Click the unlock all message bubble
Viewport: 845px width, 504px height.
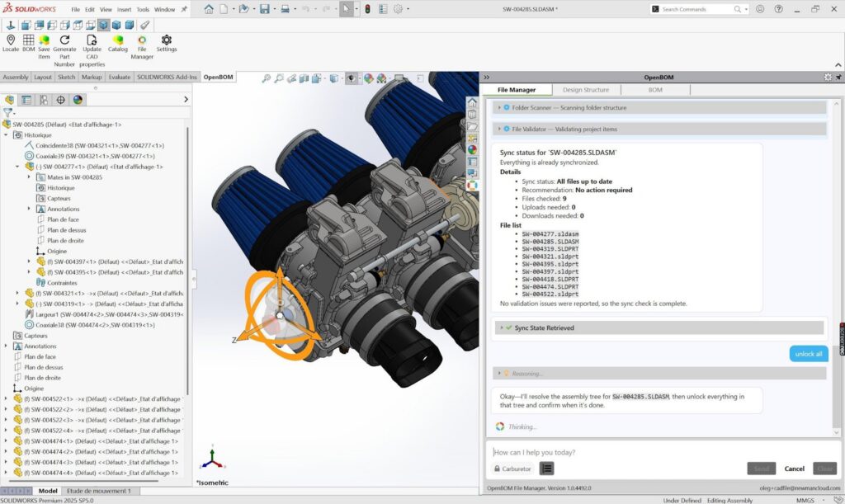(809, 354)
